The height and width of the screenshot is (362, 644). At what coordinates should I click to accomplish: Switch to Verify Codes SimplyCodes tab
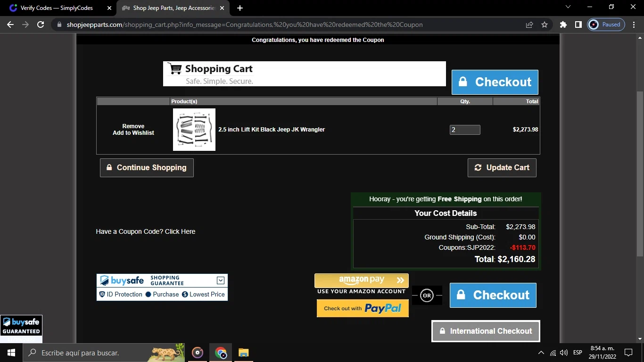point(57,8)
